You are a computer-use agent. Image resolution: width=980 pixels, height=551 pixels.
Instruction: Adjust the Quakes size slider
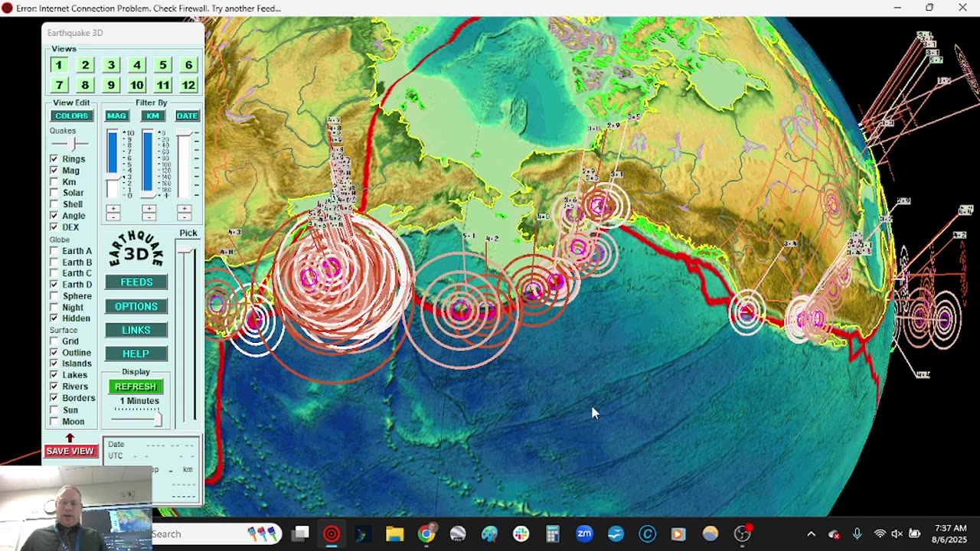tap(70, 144)
